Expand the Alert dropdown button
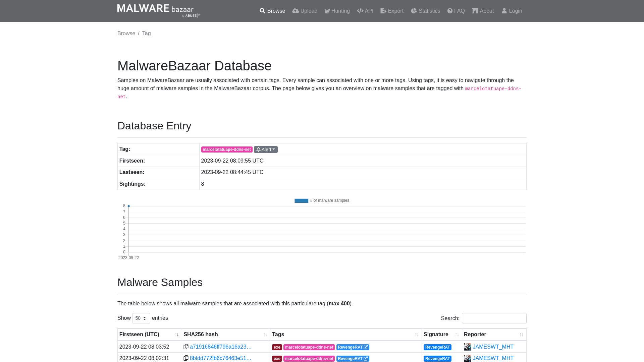 point(266,149)
